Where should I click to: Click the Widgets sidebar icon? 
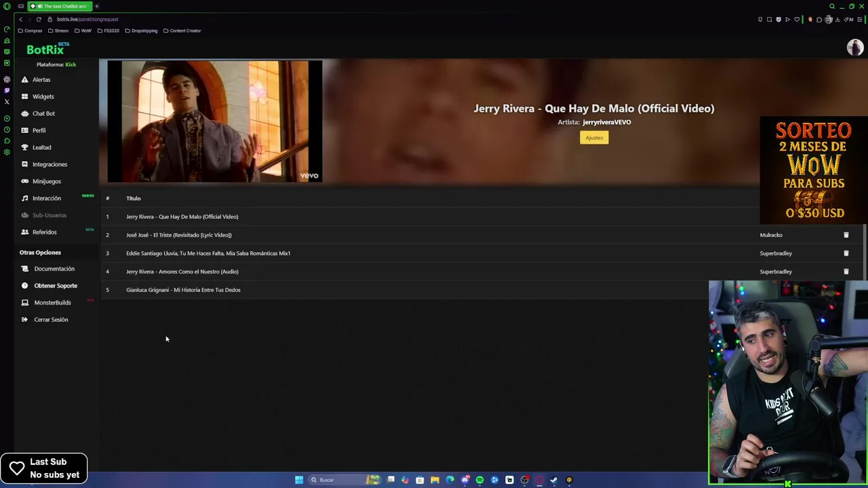[25, 96]
